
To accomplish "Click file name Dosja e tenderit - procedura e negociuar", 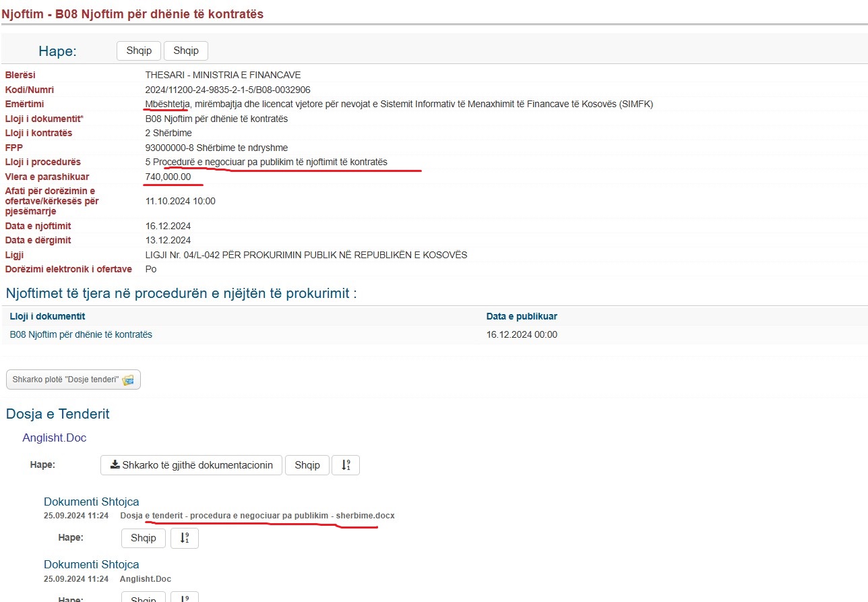I will [257, 516].
